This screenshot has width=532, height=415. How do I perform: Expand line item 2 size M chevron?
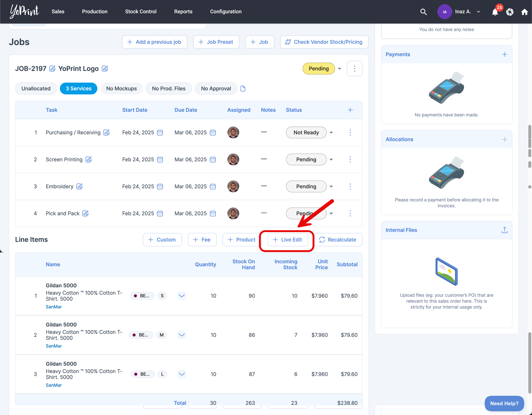click(x=182, y=335)
